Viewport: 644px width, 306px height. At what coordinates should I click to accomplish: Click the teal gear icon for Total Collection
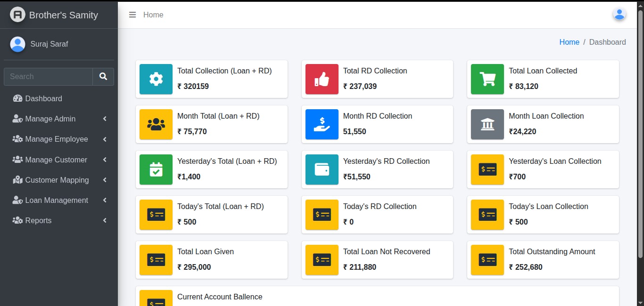click(156, 79)
